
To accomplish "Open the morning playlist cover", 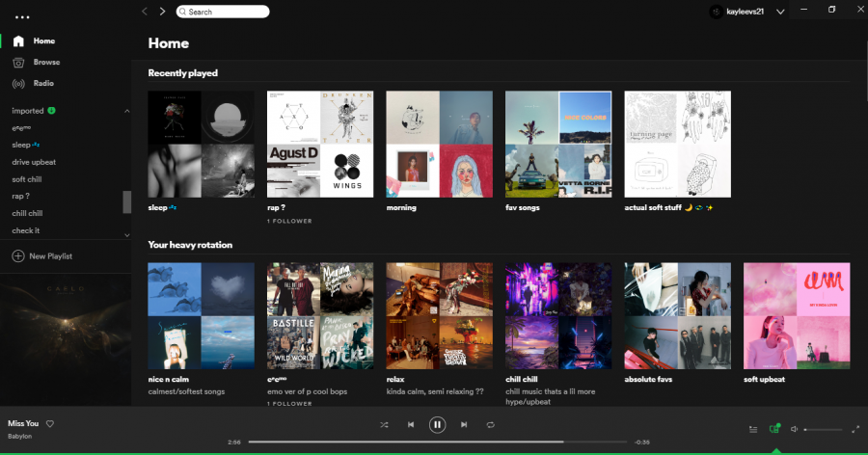I will tap(439, 144).
